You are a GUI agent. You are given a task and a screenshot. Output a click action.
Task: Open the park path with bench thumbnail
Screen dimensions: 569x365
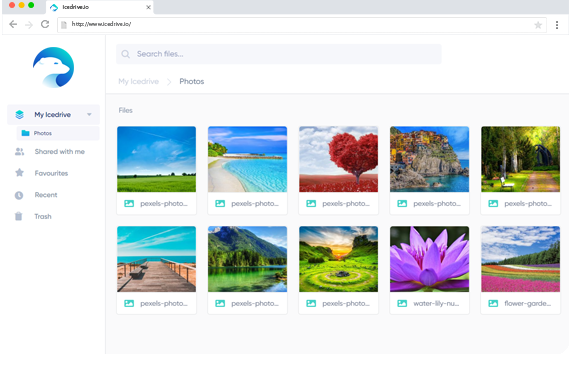point(521,159)
